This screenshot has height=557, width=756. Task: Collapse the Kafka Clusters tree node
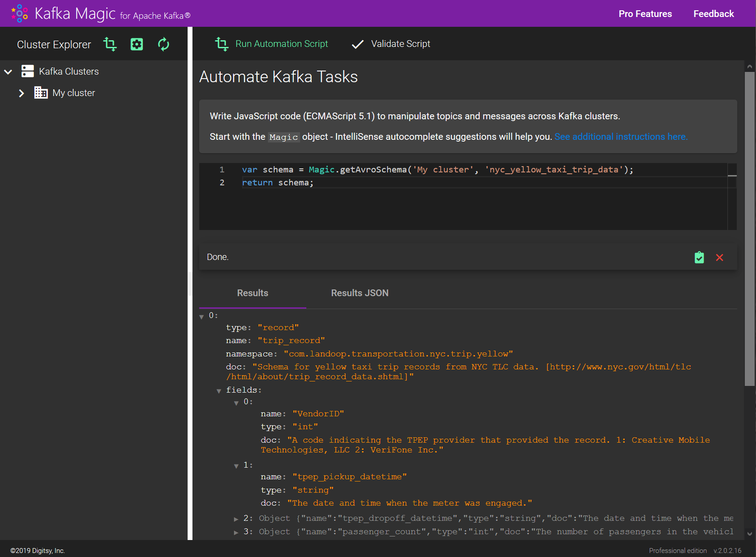coord(8,71)
